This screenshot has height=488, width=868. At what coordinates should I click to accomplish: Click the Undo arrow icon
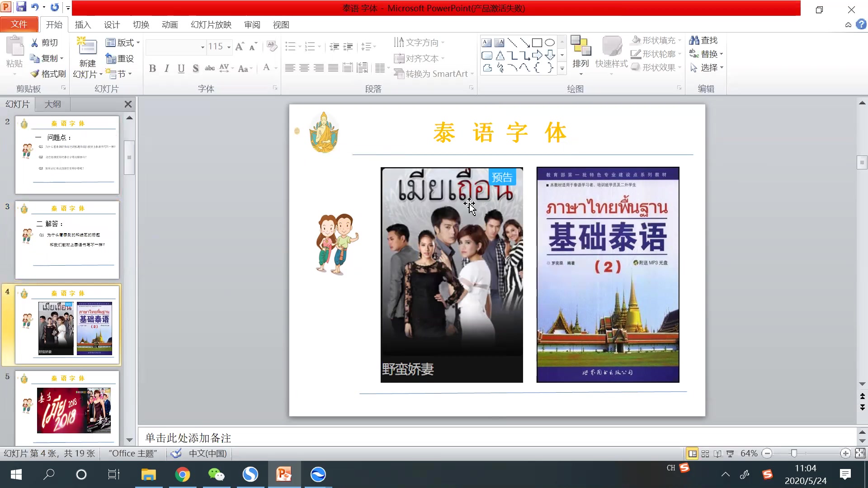(x=35, y=7)
